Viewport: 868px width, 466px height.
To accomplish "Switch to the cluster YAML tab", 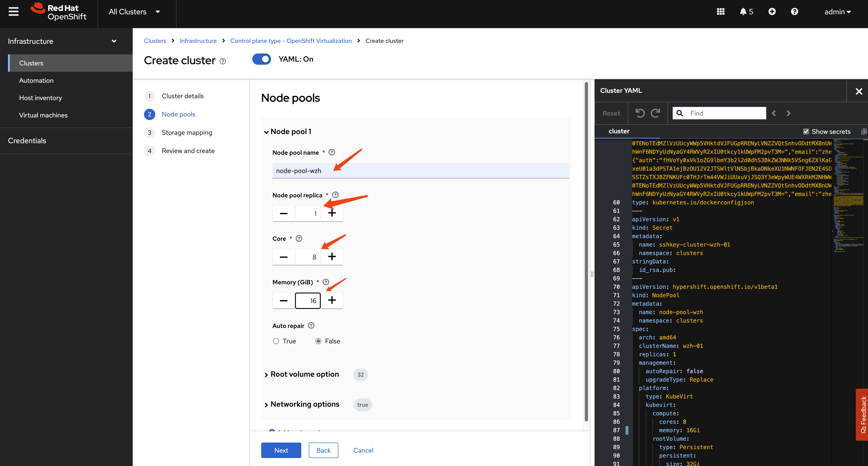I will click(619, 132).
